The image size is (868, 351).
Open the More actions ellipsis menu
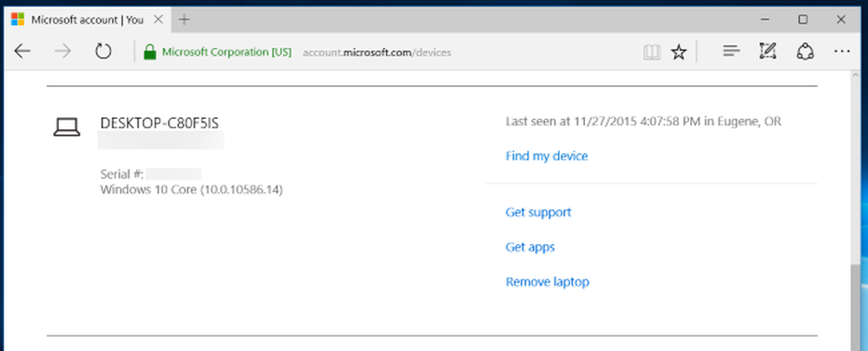[841, 51]
